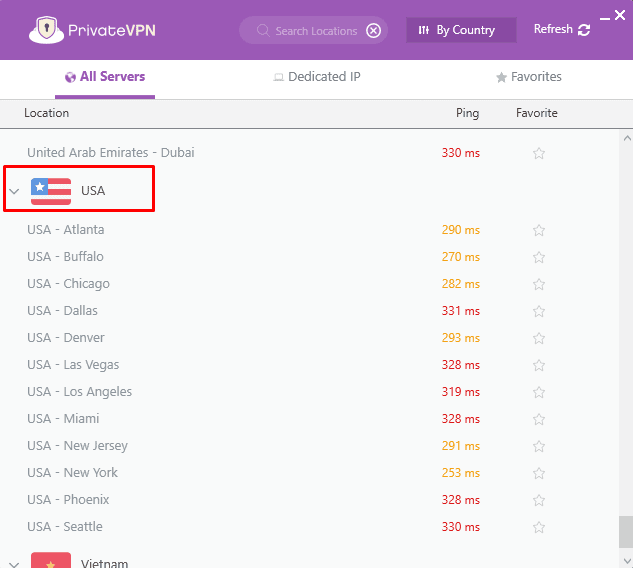Mark United Arab Emirates - Dubai as favorite

coord(539,153)
